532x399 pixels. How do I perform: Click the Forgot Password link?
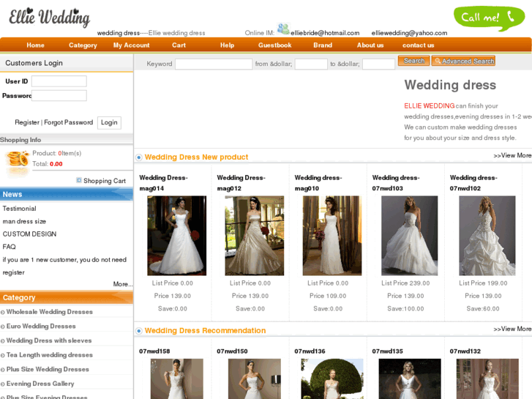(69, 122)
